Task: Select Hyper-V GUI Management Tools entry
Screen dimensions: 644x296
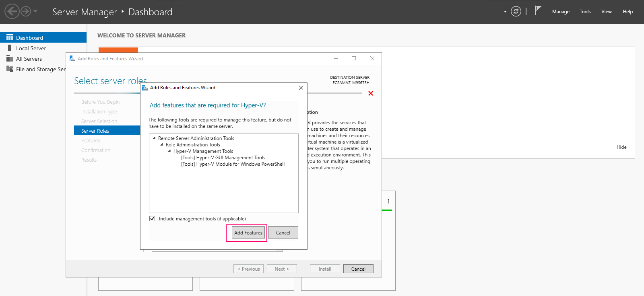Action: point(223,158)
